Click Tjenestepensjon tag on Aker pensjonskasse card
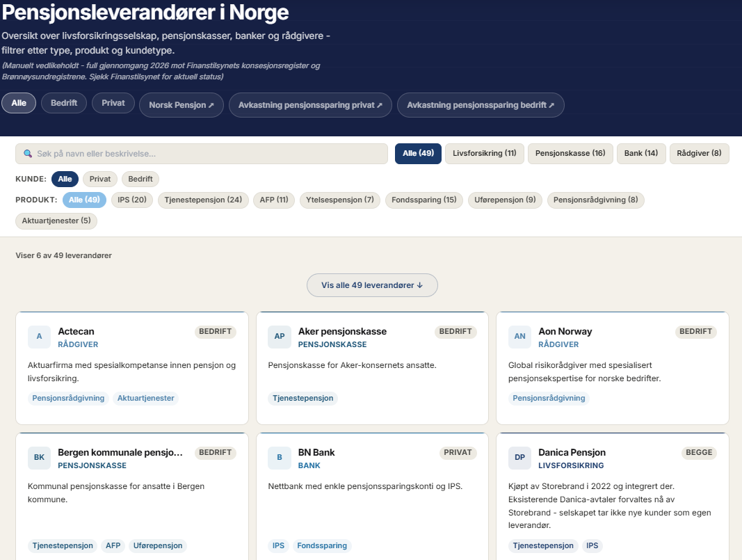Image resolution: width=742 pixels, height=560 pixels. (303, 398)
